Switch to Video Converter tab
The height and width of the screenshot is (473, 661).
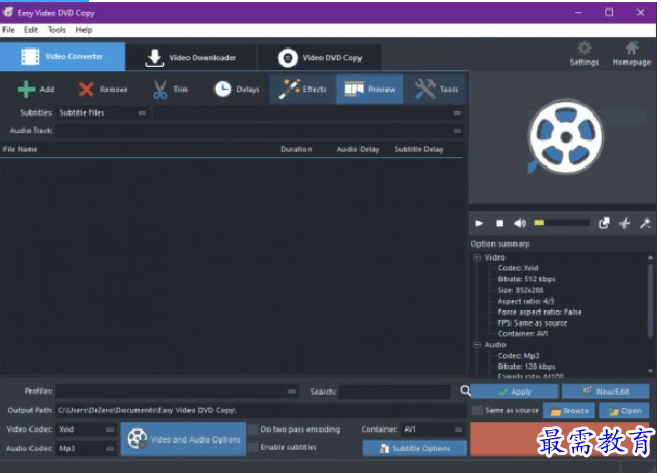pyautogui.click(x=62, y=56)
